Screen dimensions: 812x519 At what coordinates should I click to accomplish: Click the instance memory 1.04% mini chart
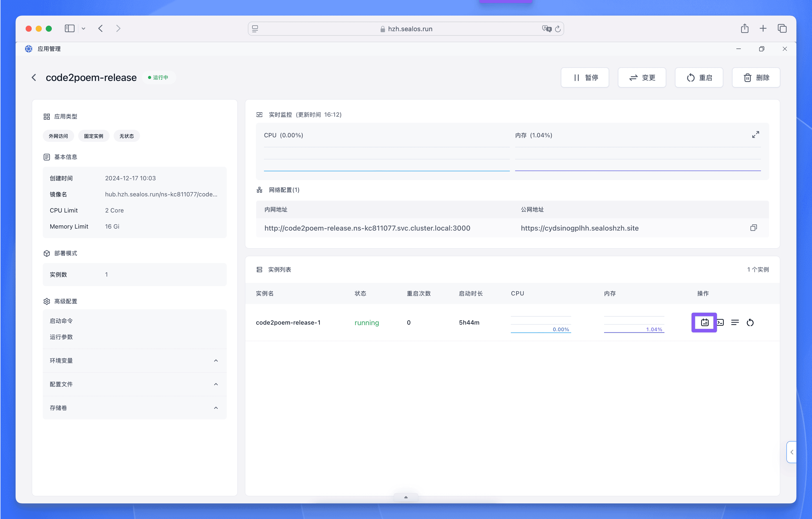click(634, 324)
